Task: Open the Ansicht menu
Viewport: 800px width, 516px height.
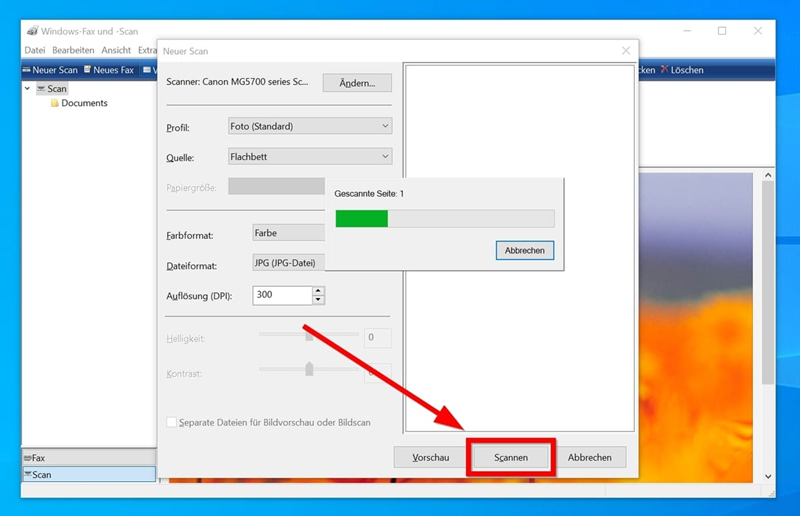Action: pos(116,50)
